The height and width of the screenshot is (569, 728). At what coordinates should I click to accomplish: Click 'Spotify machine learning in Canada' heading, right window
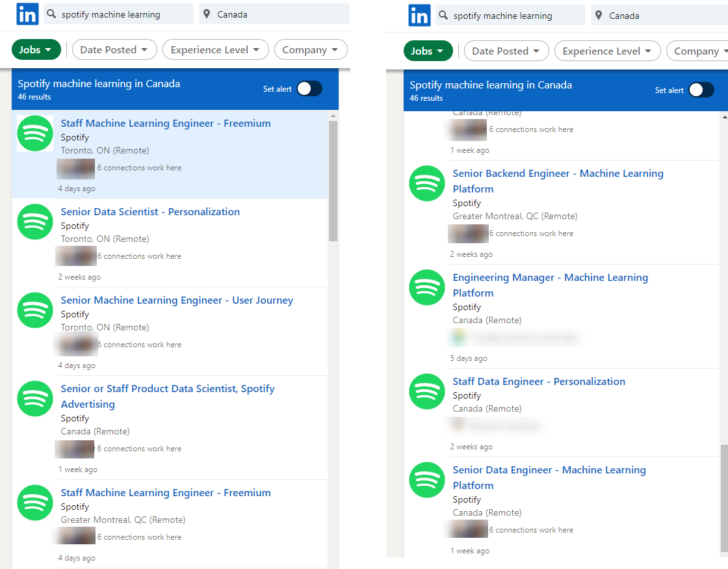point(491,85)
